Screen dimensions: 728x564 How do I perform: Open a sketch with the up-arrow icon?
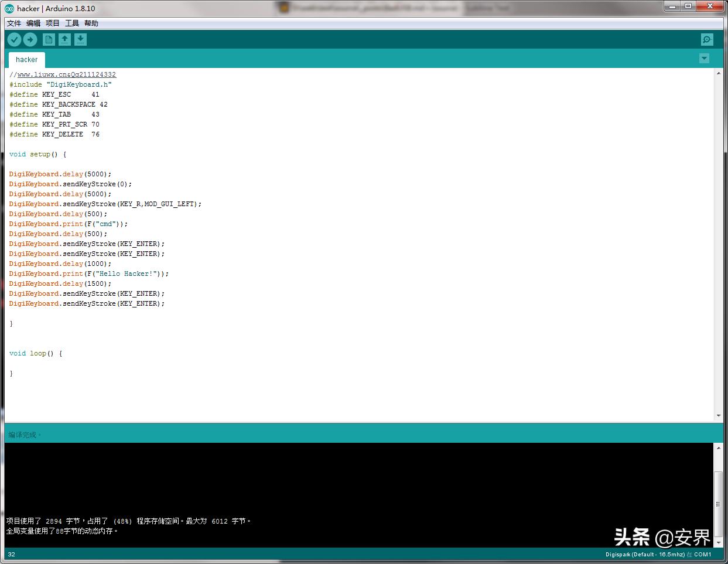[x=65, y=39]
